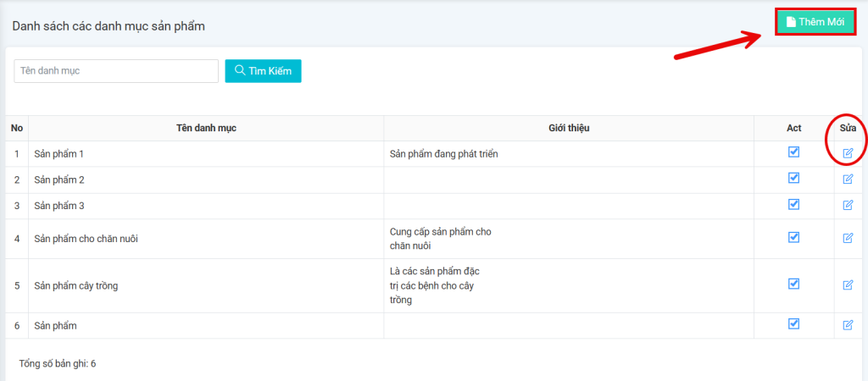The image size is (868, 381).
Task: Focus the Tên danh mục search field
Action: click(116, 71)
